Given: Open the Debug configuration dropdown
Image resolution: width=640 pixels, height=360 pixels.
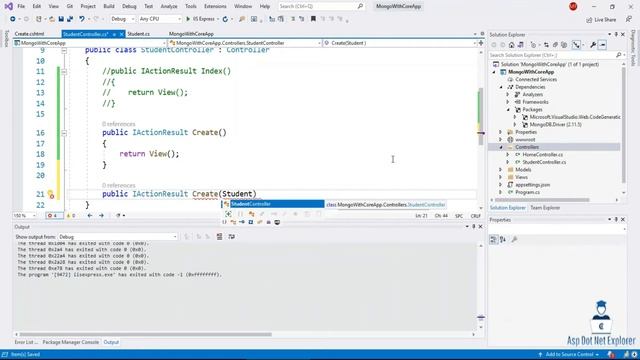Looking at the screenshot, I should click(122, 19).
